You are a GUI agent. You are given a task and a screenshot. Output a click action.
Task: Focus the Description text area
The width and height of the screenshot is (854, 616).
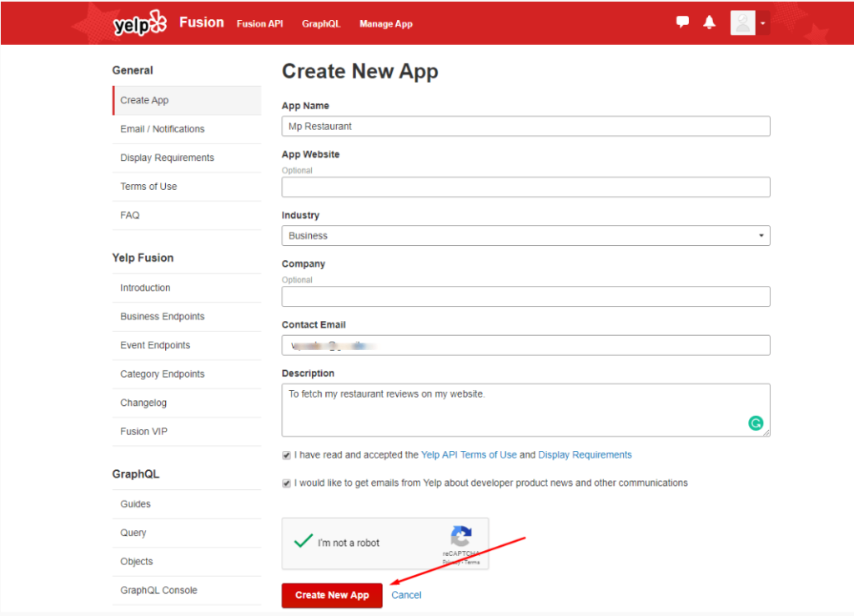[525, 410]
